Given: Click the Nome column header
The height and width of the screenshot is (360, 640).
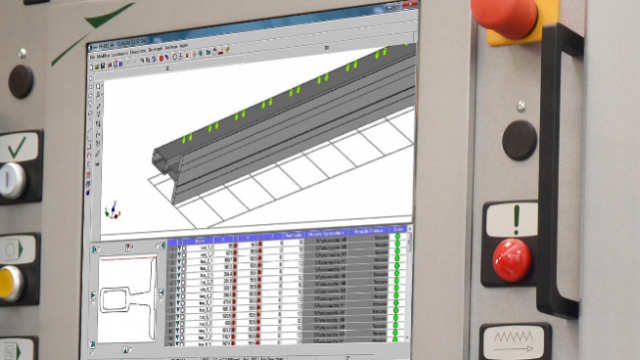Looking at the screenshot, I should click(200, 241).
